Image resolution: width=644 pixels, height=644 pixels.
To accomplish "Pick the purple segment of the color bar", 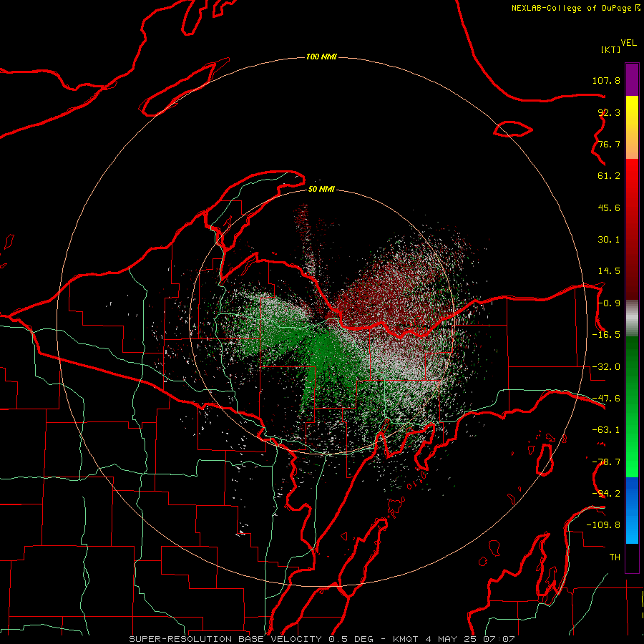I will coord(632,79).
